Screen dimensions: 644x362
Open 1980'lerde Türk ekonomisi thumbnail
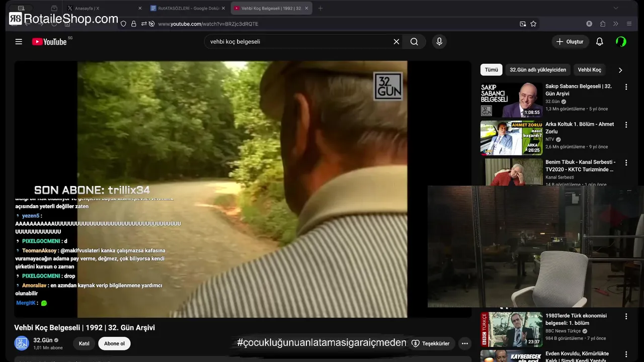tap(511, 329)
